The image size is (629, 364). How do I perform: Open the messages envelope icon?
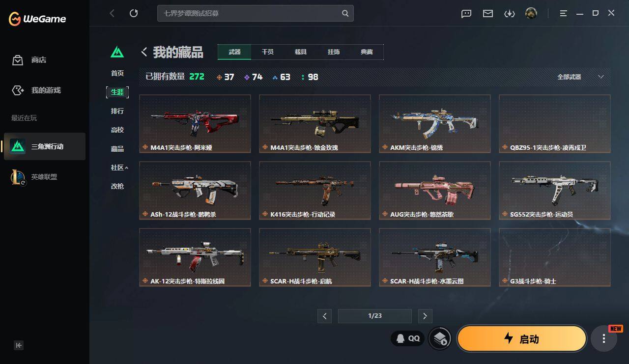click(488, 14)
